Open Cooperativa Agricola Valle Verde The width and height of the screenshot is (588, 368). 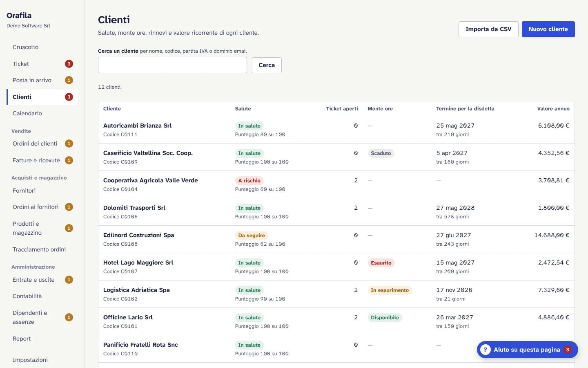tap(150, 180)
